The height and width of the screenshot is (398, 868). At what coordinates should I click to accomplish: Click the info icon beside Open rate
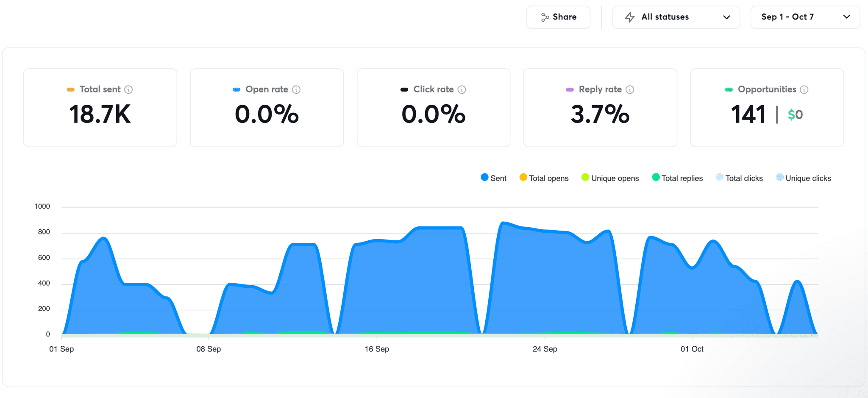point(296,89)
